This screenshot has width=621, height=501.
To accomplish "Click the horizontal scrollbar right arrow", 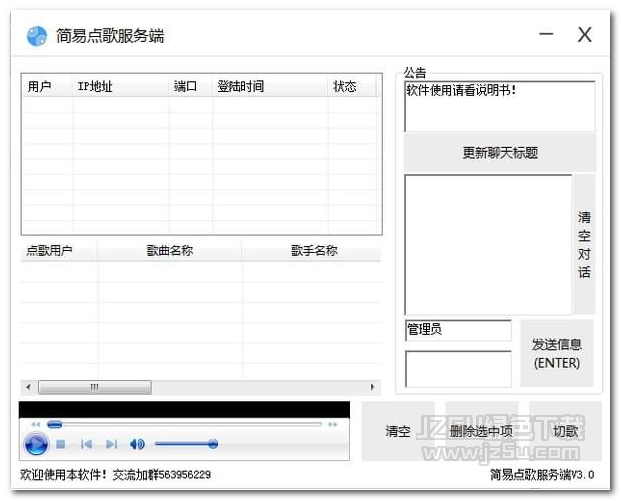I will click(373, 387).
